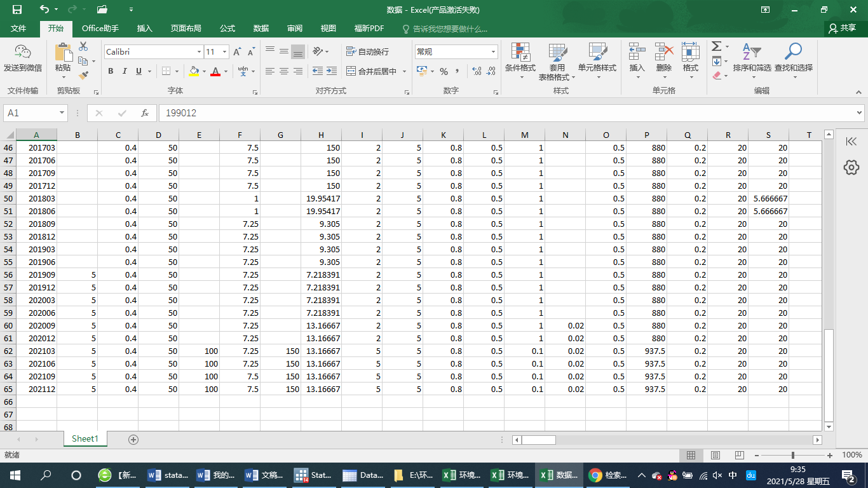Apply comma style number format
Viewport: 868px width, 488px height.
pyautogui.click(x=457, y=71)
